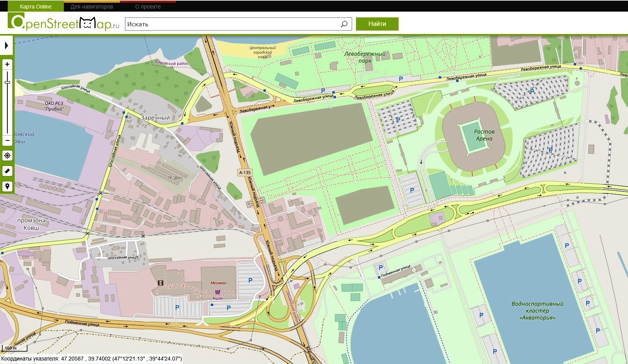Click the 100 m scale bar
Image resolution: width=628 pixels, height=364 pixels.
click(14, 349)
